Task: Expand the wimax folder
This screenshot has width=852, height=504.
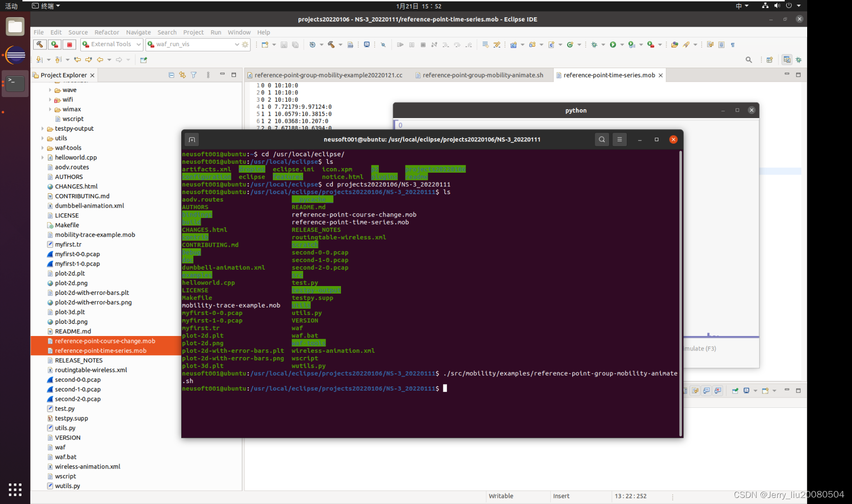Action: tap(50, 109)
